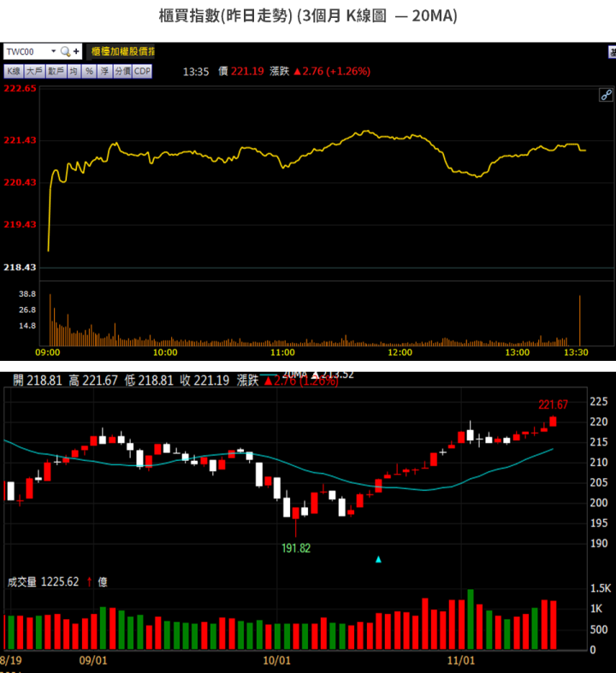Click the 10:00 time axis label
Image resolution: width=616 pixels, height=673 pixels.
coord(165,353)
